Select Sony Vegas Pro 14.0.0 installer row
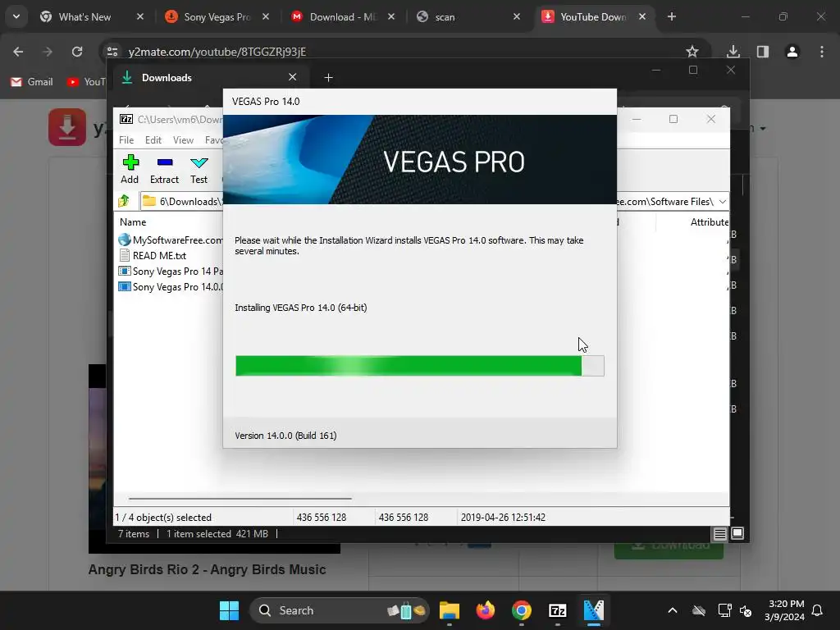 [x=170, y=286]
